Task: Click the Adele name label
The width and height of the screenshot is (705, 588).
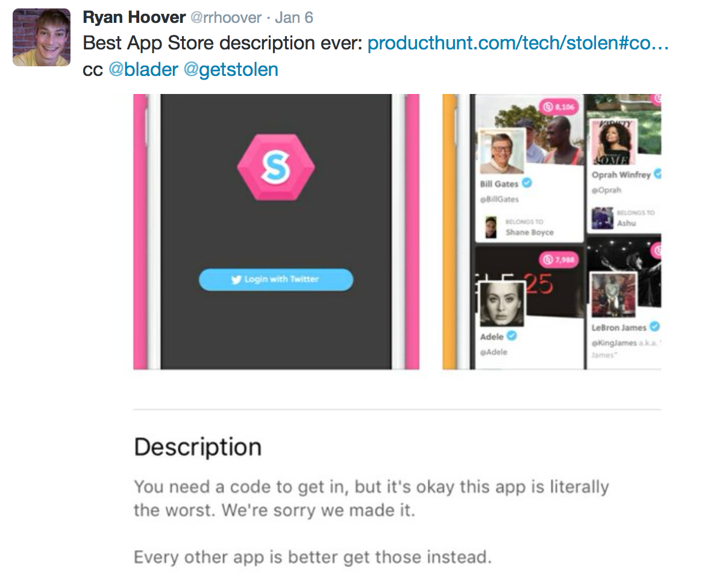Action: 492,337
